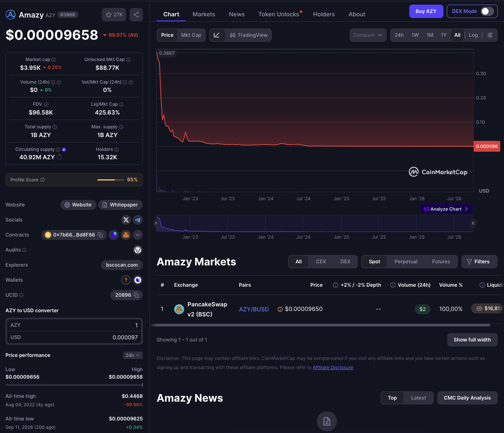504x433 pixels.
Task: Click the right handle of chart range slider
Action: tap(473, 223)
